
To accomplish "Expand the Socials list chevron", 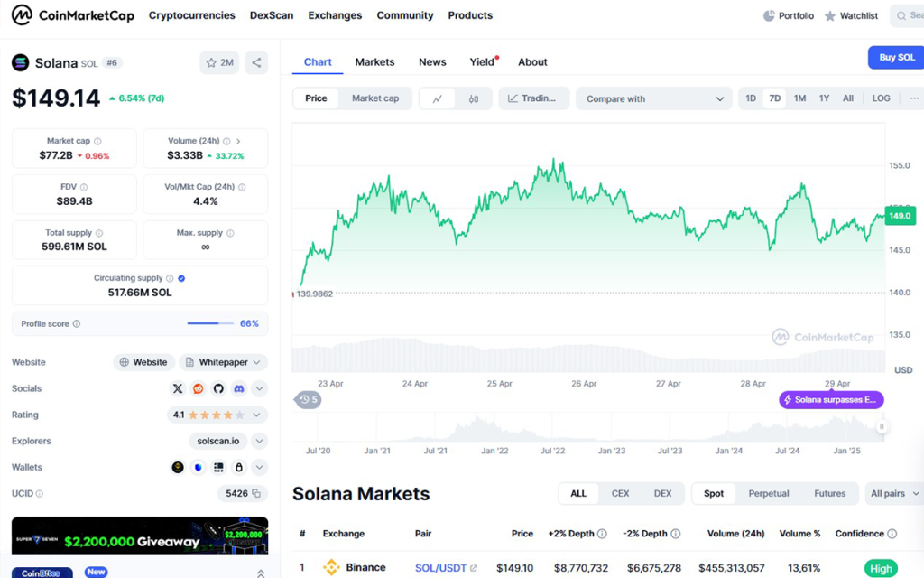I will tap(259, 388).
